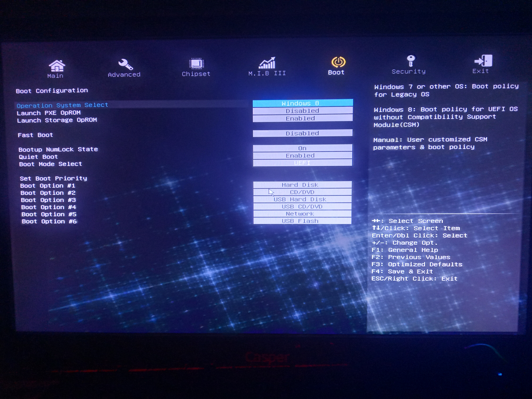Open Boot Option #1 Hard Disk dropdown
This screenshot has height=399, width=532.
tap(302, 185)
